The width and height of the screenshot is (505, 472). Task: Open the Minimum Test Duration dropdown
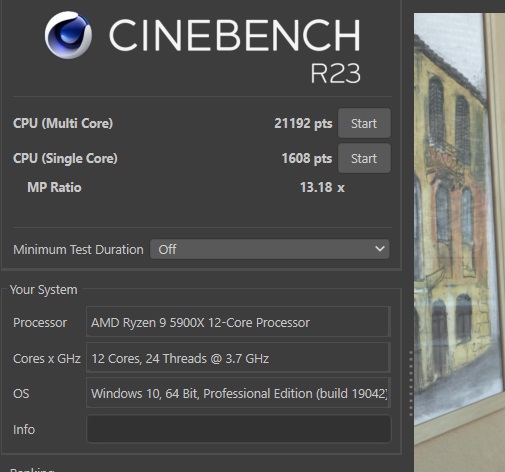coord(270,249)
